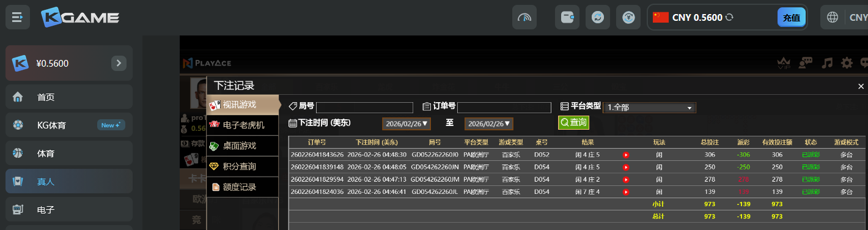The height and width of the screenshot is (230, 868).
Task: Play video replay for order 260226041829594
Action: pyautogui.click(x=626, y=179)
